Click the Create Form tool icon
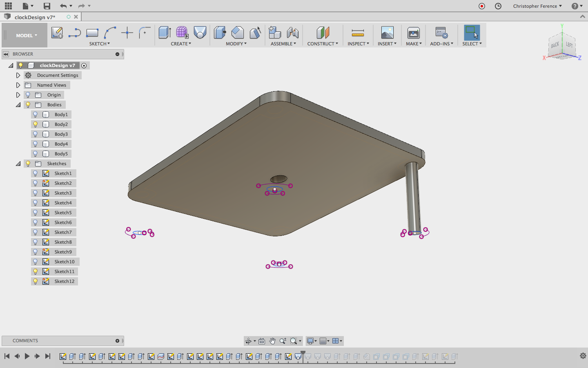The width and height of the screenshot is (588, 368). tap(182, 32)
